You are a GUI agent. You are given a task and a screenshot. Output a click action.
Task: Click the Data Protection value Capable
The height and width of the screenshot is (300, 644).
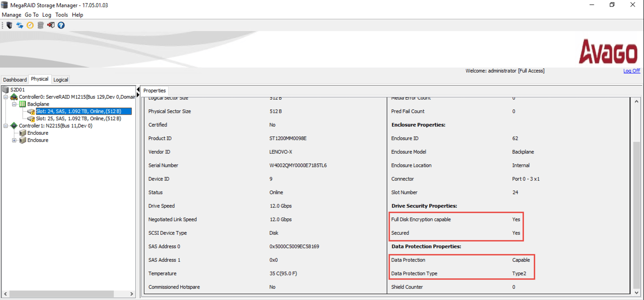pyautogui.click(x=521, y=260)
